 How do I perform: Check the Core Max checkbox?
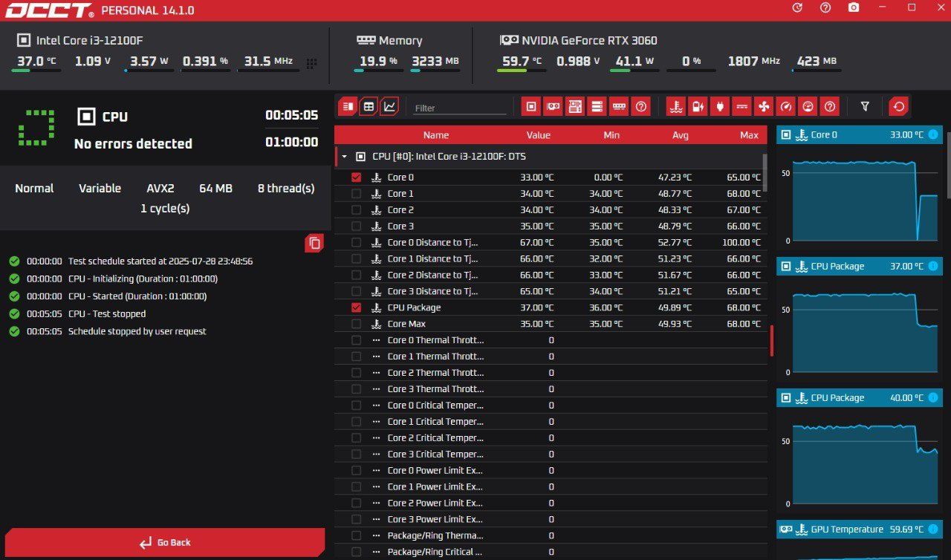tap(356, 324)
